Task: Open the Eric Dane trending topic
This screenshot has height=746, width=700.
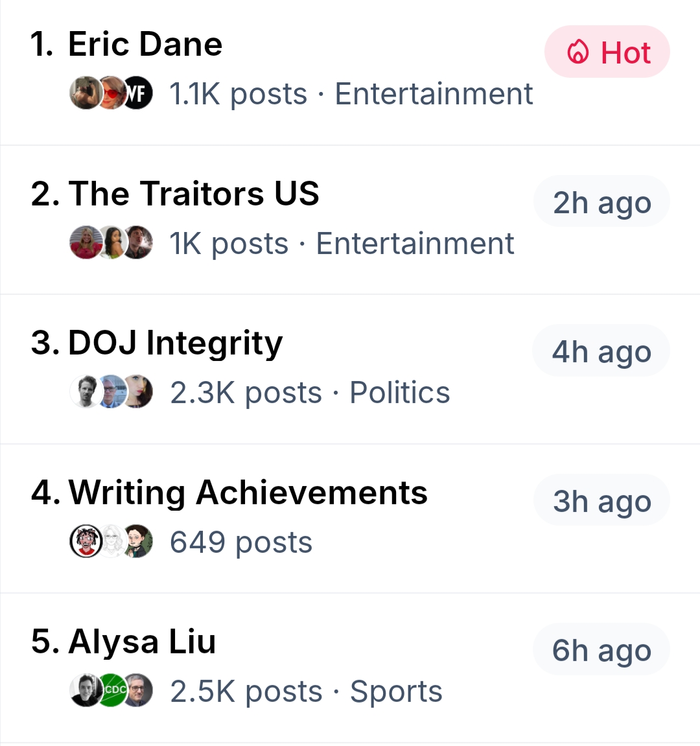Action: click(x=145, y=45)
